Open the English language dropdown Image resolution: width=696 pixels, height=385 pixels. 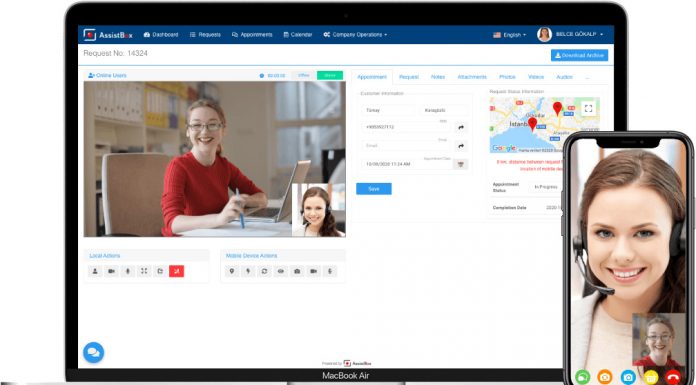(x=510, y=35)
